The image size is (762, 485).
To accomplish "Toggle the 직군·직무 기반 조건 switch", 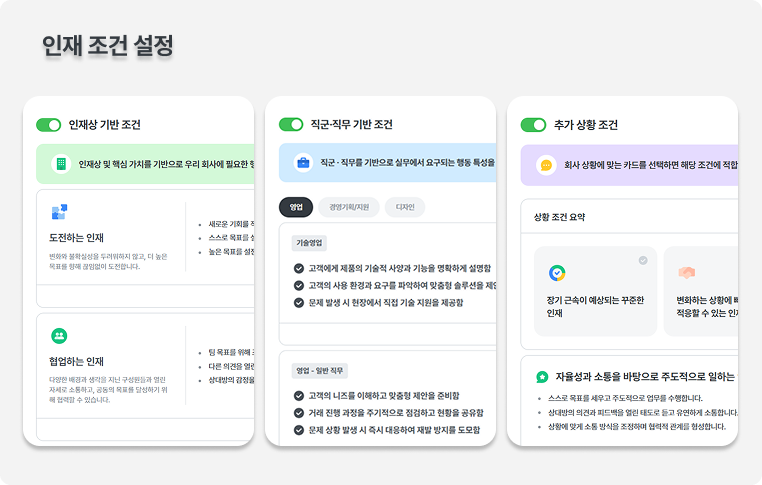I will coord(291,124).
